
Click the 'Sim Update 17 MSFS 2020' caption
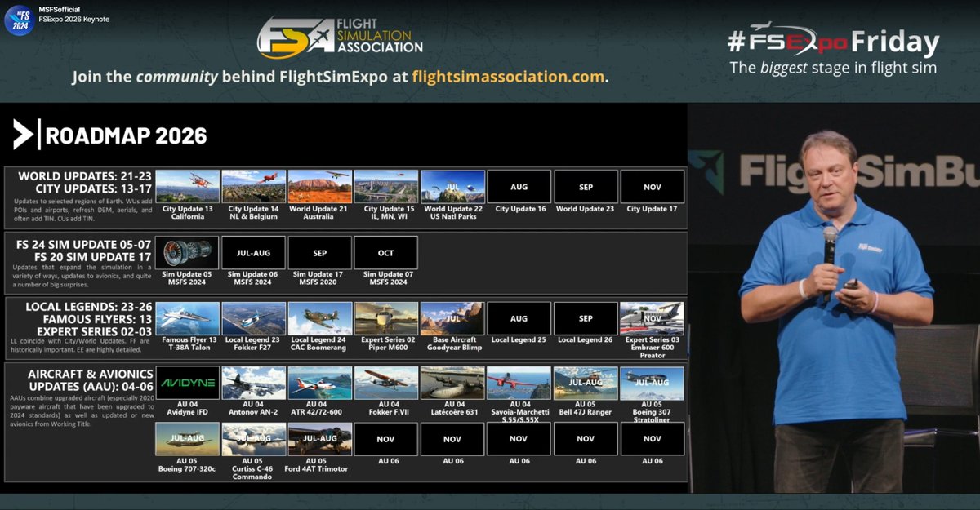pyautogui.click(x=320, y=278)
